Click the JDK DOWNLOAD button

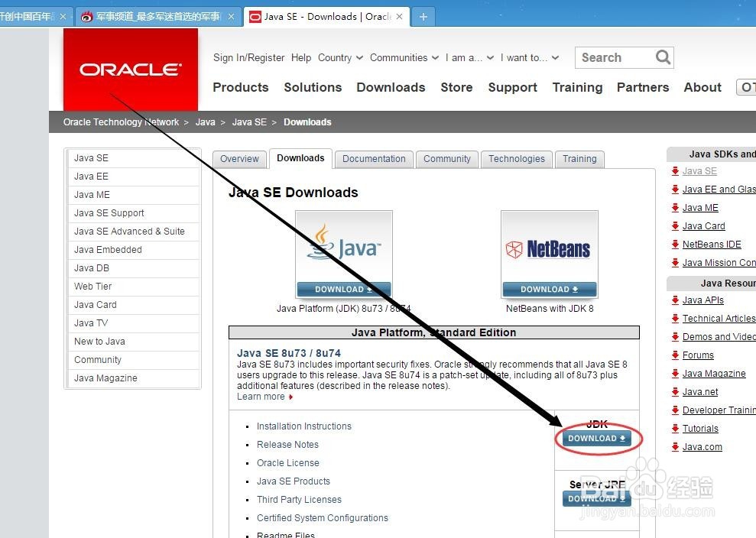pyautogui.click(x=596, y=438)
